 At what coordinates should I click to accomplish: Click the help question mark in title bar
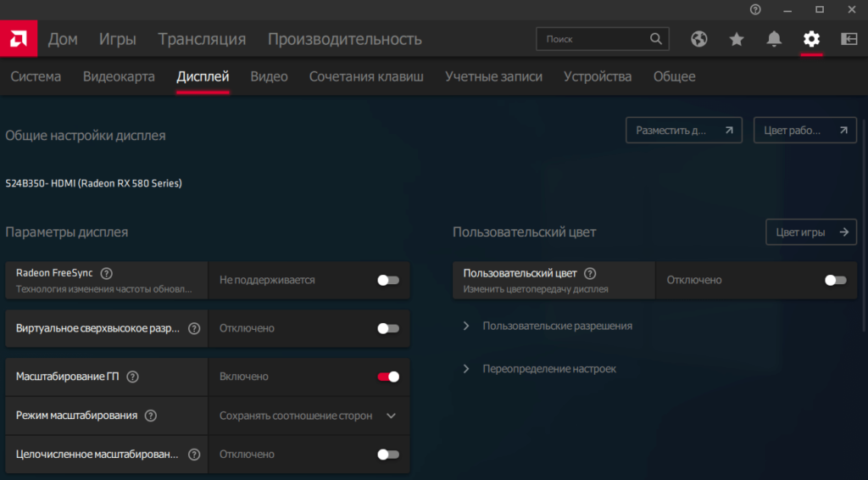click(x=755, y=9)
